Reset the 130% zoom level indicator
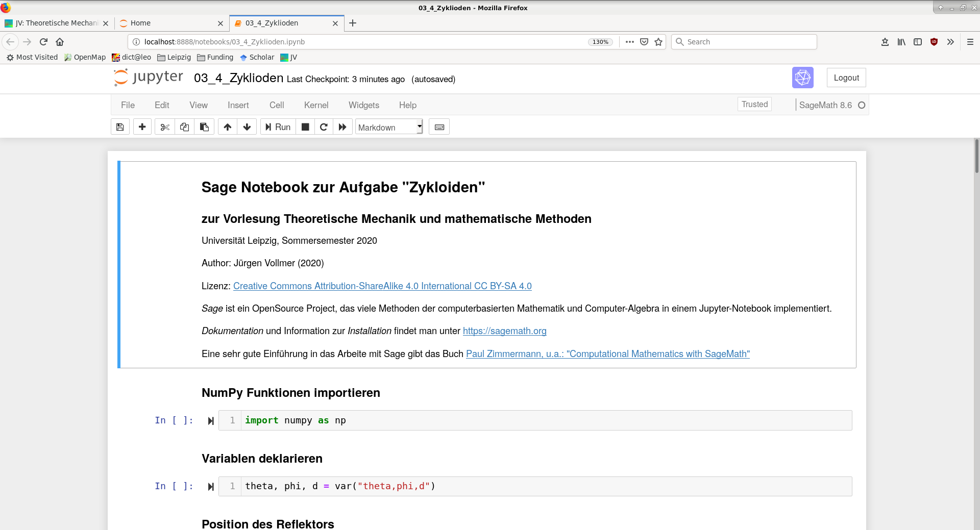The height and width of the screenshot is (530, 980). 601,42
